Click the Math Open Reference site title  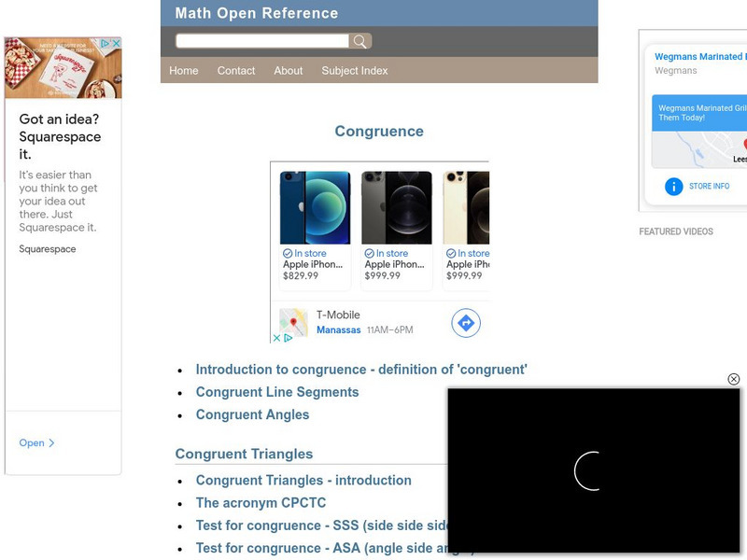tap(256, 13)
